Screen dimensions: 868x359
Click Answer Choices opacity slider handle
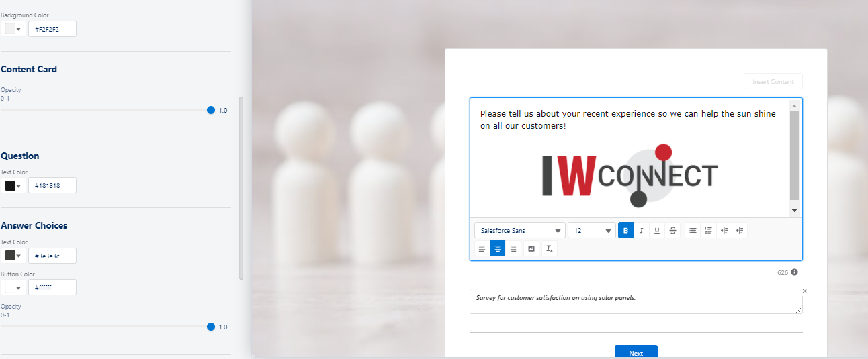click(x=211, y=327)
